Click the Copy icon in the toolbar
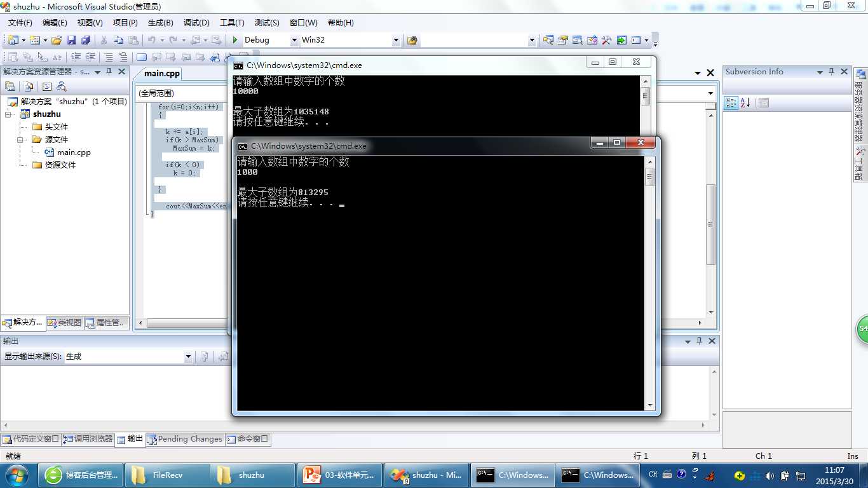Image resolution: width=868 pixels, height=488 pixels. click(x=118, y=40)
